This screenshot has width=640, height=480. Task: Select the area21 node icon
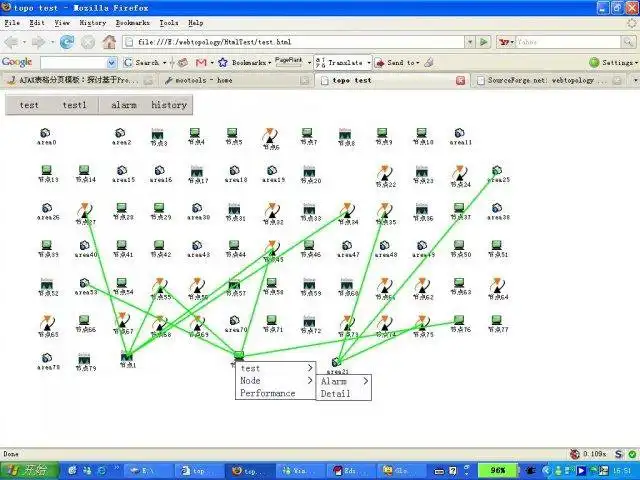click(x=336, y=362)
